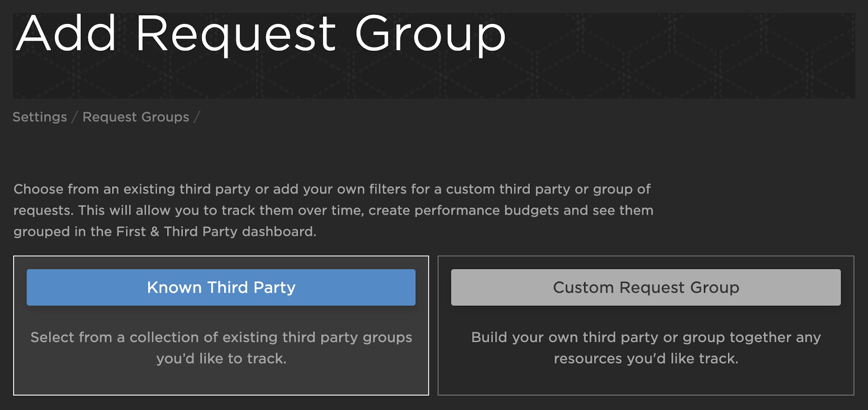Click the word 'Add' in the title
This screenshot has width=868, height=410.
coord(66,34)
